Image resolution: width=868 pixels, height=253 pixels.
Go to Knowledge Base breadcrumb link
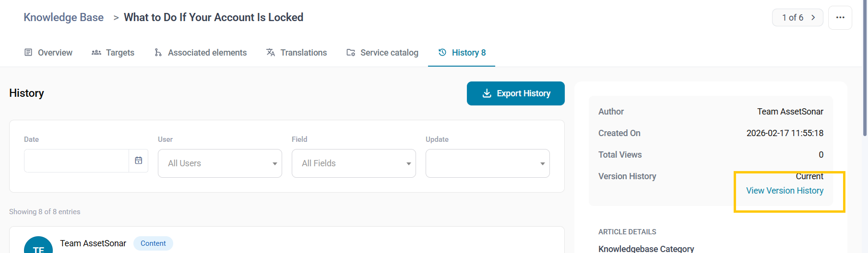(x=63, y=17)
